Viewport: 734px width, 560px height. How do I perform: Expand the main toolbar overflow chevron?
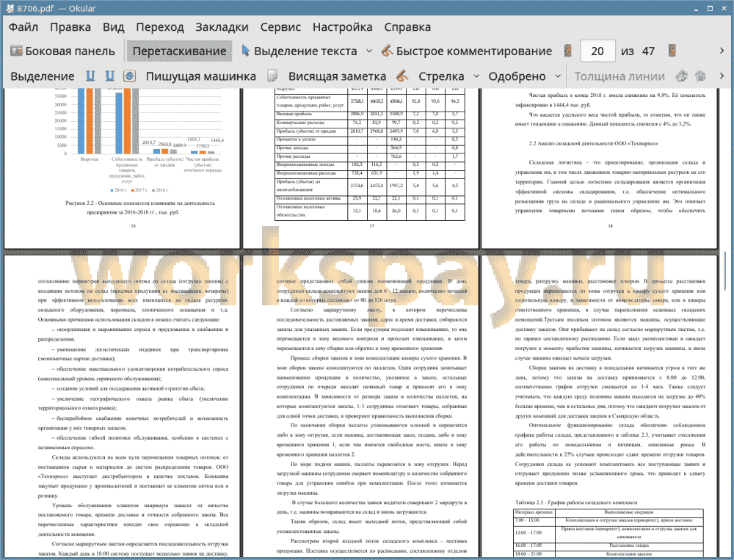click(722, 51)
